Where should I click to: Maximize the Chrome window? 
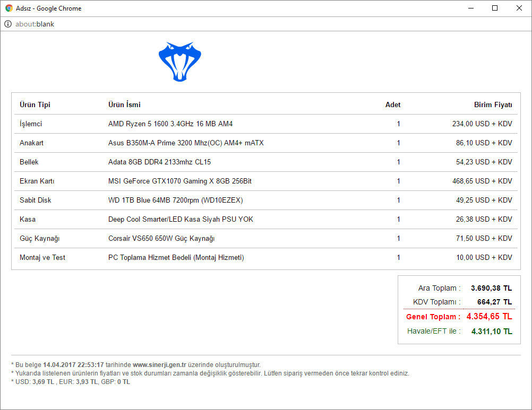[x=495, y=8]
